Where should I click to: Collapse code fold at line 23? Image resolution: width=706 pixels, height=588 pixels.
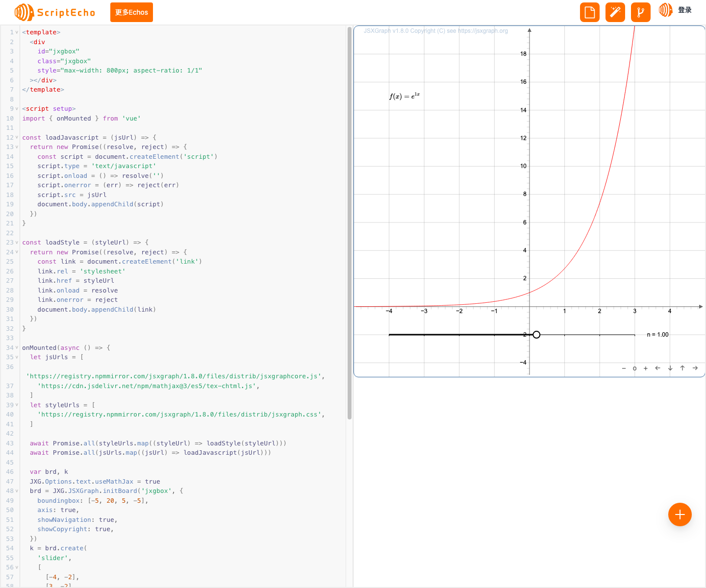coord(17,243)
